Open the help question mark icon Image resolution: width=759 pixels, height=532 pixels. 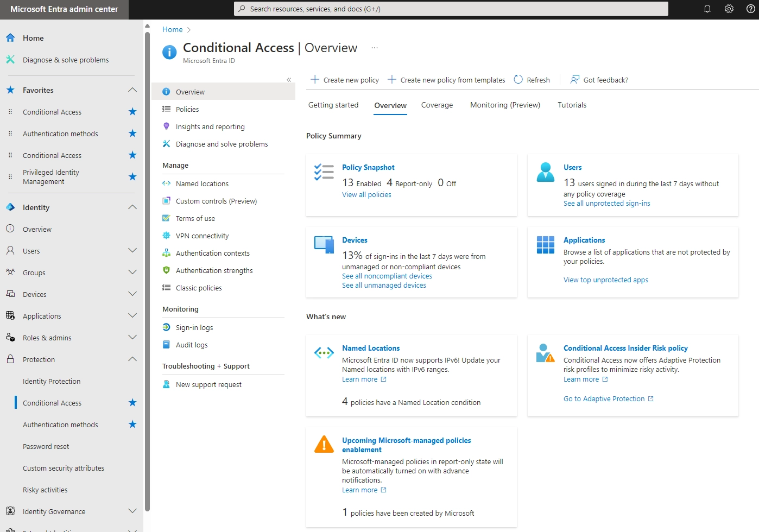[x=750, y=9]
